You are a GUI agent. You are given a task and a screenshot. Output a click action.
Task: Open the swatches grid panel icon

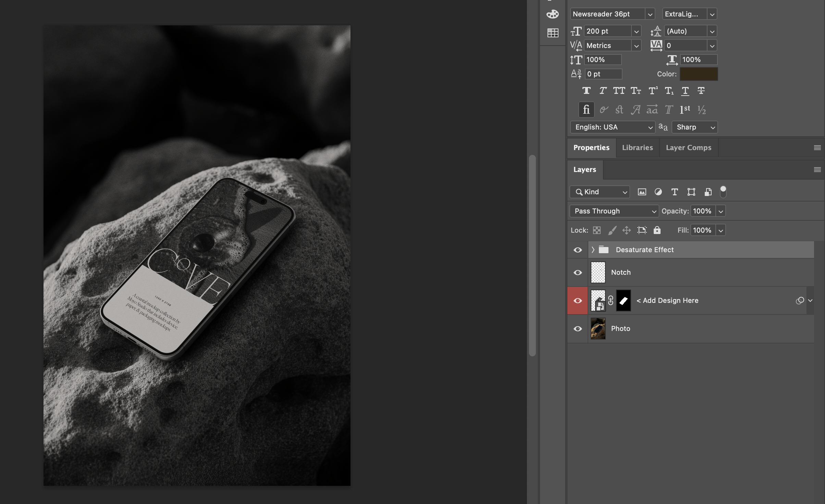553,33
